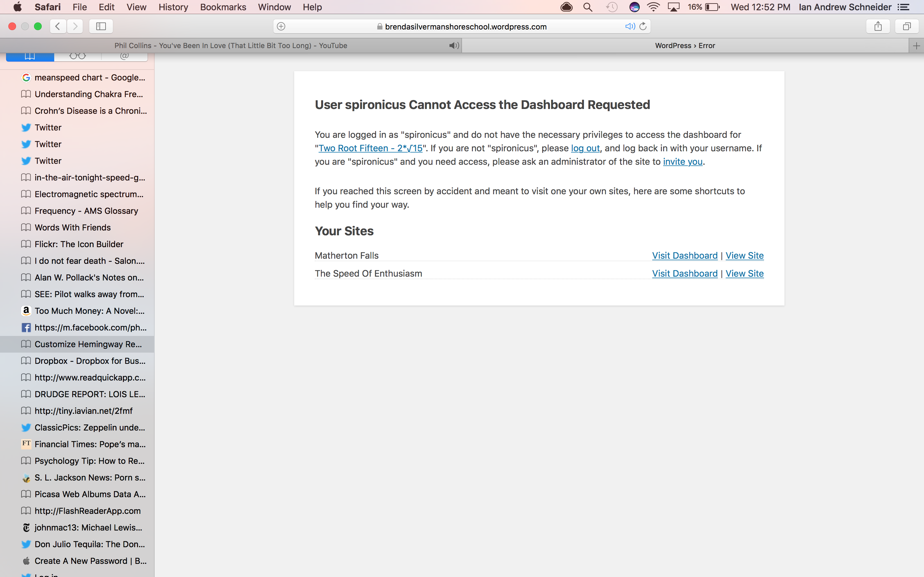
Task: Click the Share icon in toolbar
Action: [x=878, y=26]
